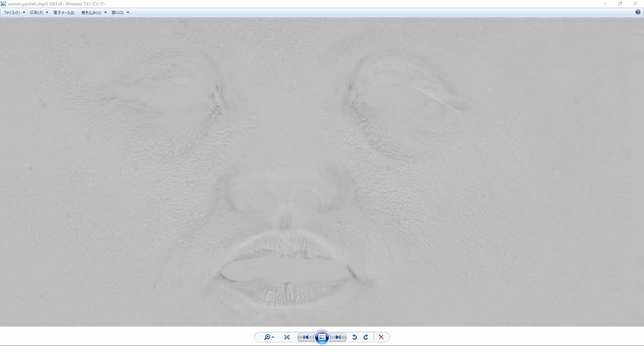Click the actual size fit button
This screenshot has height=346, width=644.
[287, 337]
